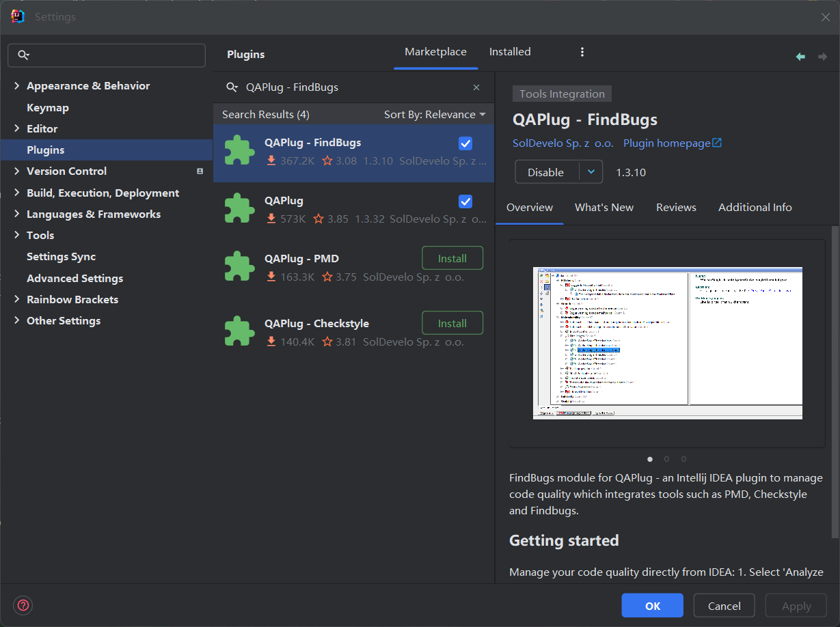Click the QAPlug plugin puzzle icon
The width and height of the screenshot is (840, 627).
coord(239,208)
